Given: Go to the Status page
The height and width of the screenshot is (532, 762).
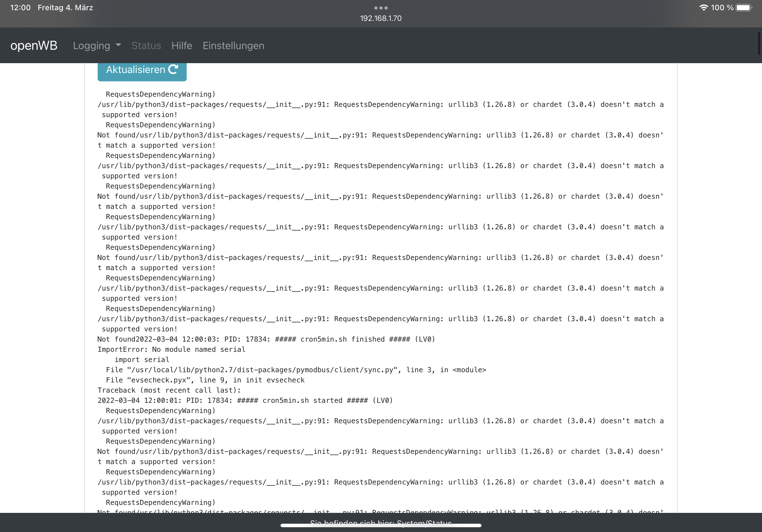Looking at the screenshot, I should (x=146, y=45).
